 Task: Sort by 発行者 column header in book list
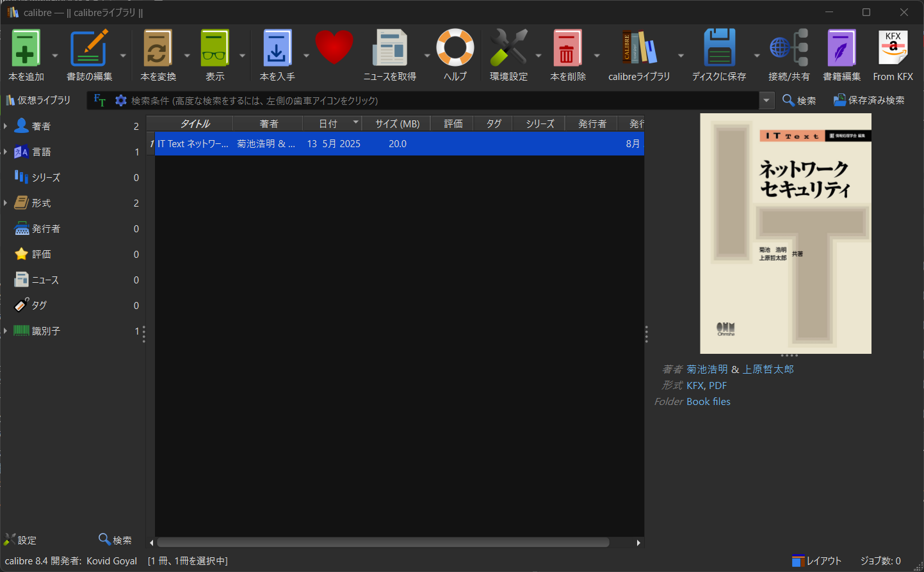pos(592,123)
